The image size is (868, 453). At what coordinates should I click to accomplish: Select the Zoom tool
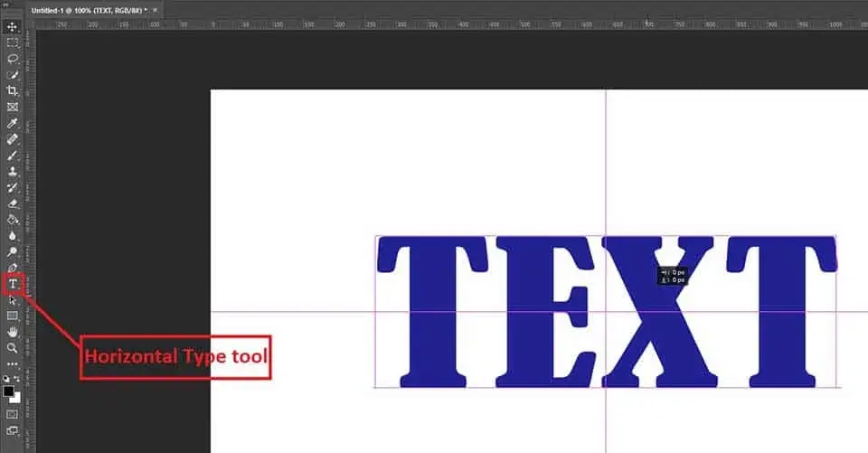click(x=12, y=348)
